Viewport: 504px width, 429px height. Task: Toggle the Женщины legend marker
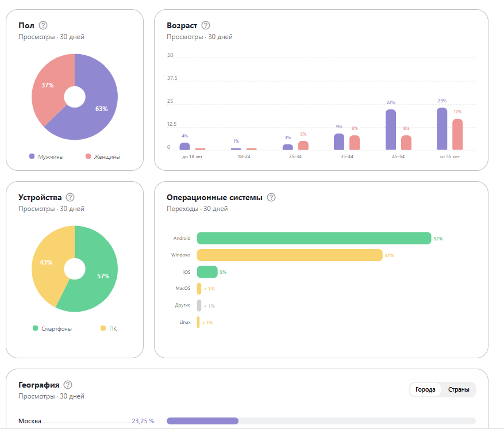88,156
